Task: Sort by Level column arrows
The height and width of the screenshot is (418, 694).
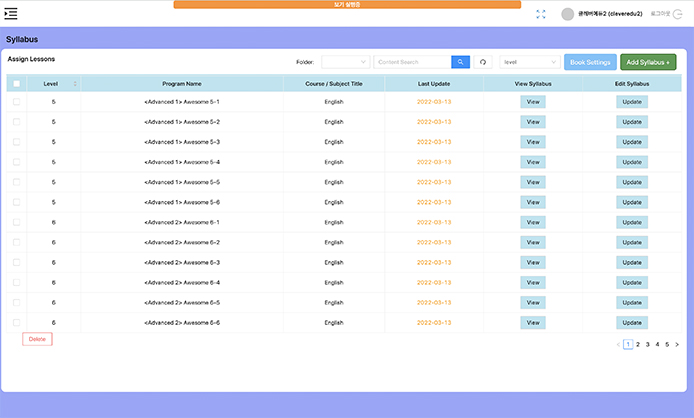Action: tap(75, 84)
